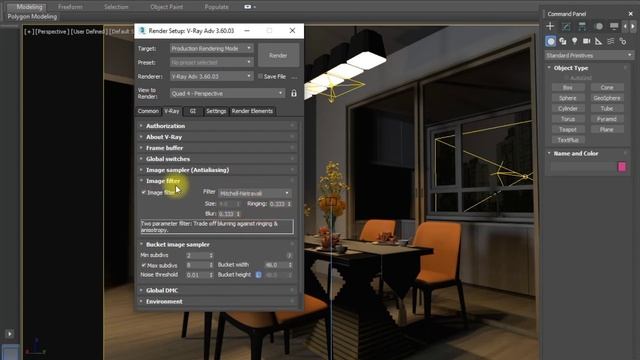Click the Min subdivs value field
Image resolution: width=640 pixels, height=360 pixels.
(197, 256)
